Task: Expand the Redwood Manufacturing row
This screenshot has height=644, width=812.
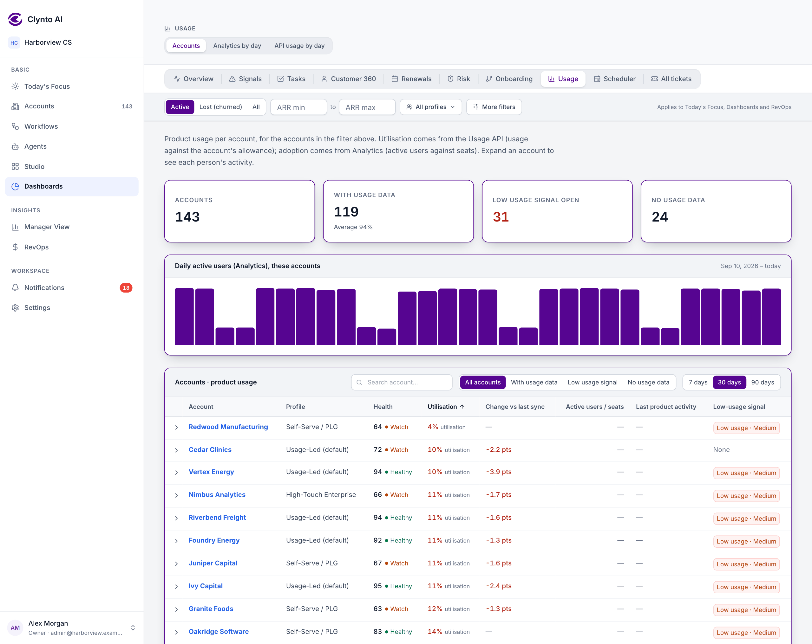Action: pos(176,427)
